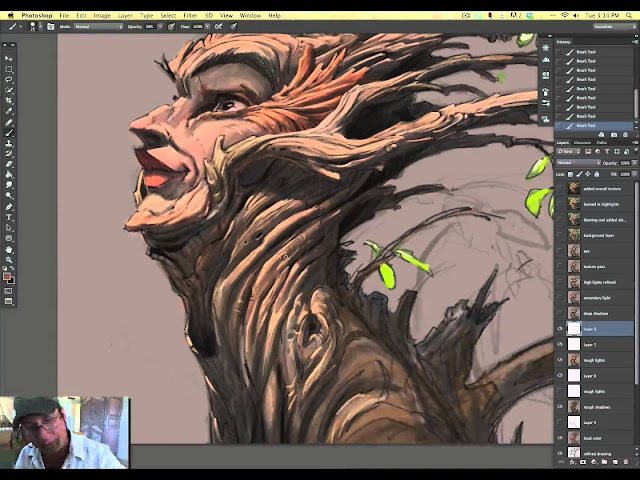640x480 pixels.
Task: Switch to the Channels tab
Action: (x=582, y=142)
